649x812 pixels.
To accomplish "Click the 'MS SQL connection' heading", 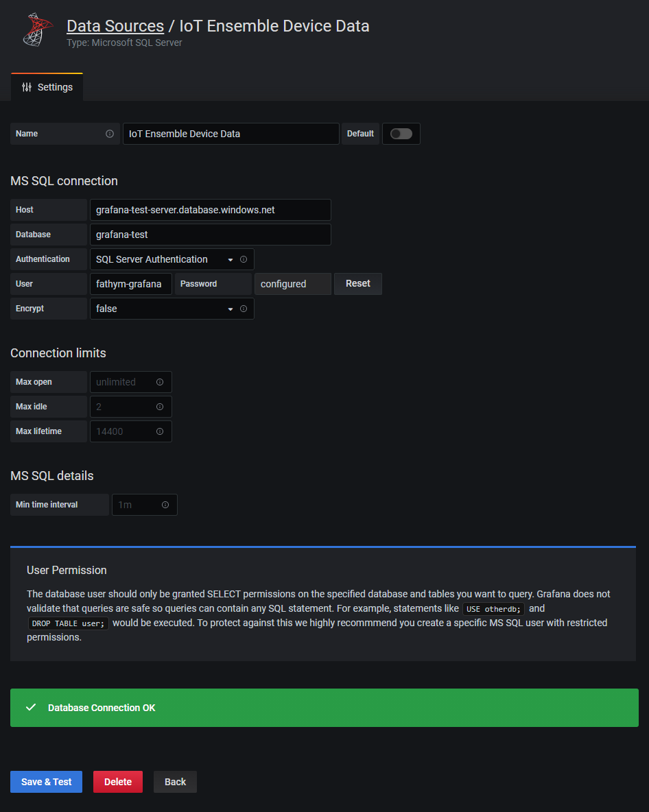I will [x=64, y=181].
